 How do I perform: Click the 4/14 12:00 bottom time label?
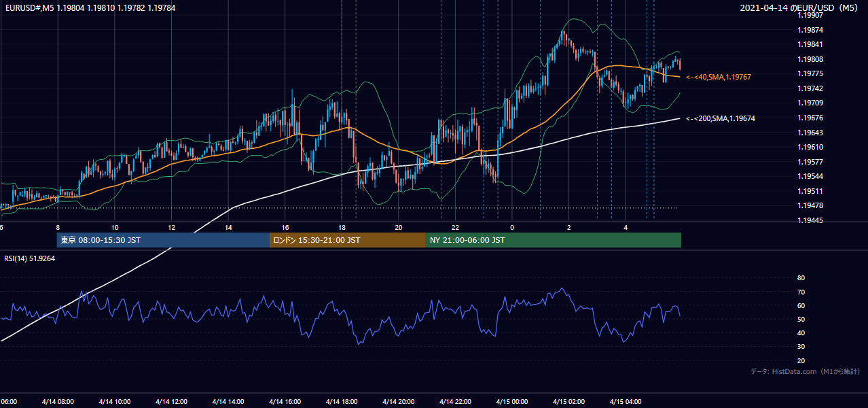click(171, 402)
